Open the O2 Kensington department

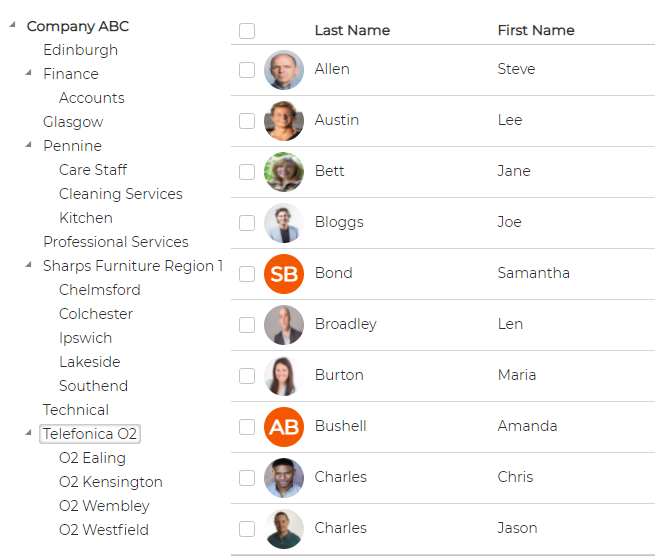(111, 482)
